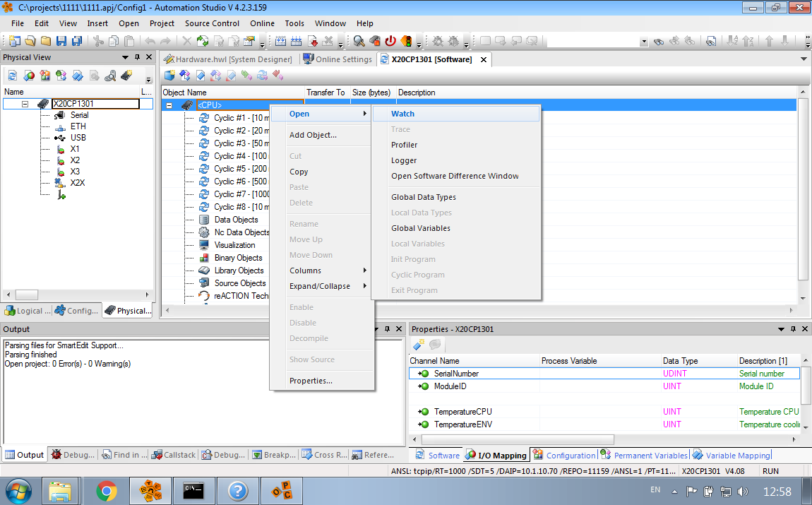Select Logger from the Open submenu
Screen dimensions: 812x505
[x=455, y=160]
